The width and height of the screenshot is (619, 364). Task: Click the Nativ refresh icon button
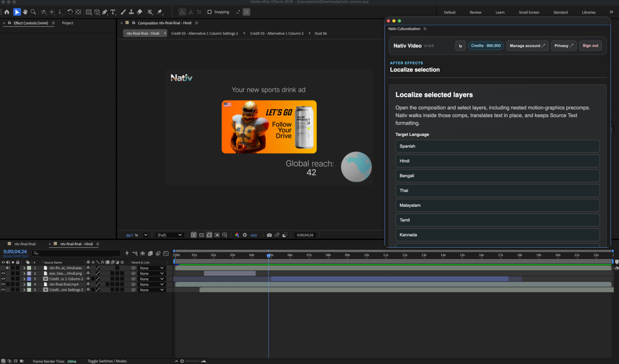click(x=461, y=45)
